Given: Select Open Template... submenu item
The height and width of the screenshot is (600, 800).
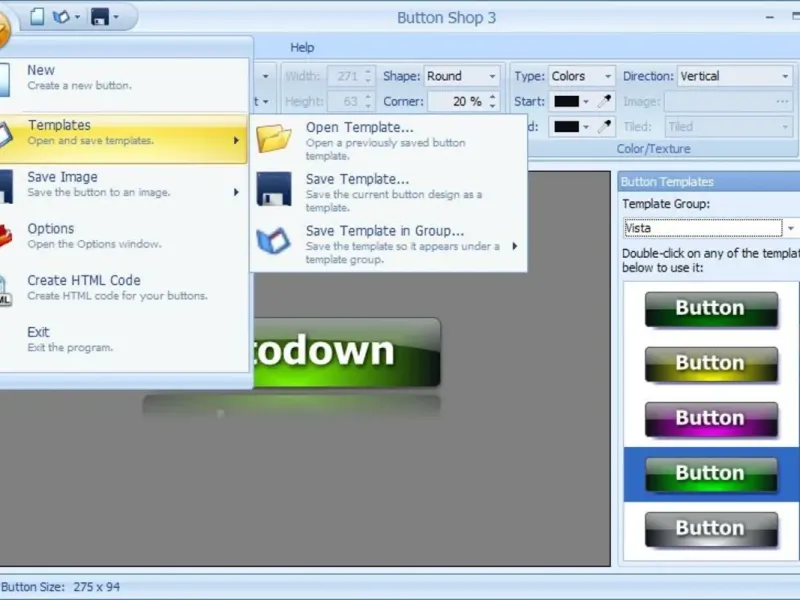Looking at the screenshot, I should (x=389, y=140).
